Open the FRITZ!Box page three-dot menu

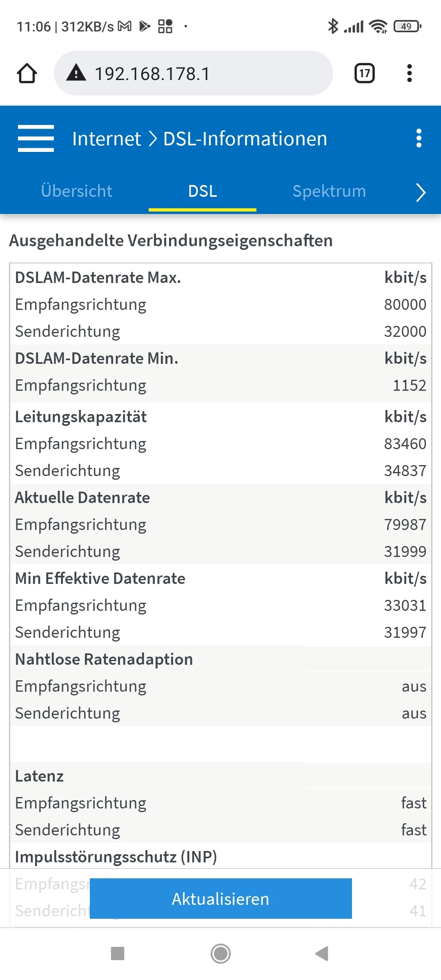pyautogui.click(x=419, y=138)
